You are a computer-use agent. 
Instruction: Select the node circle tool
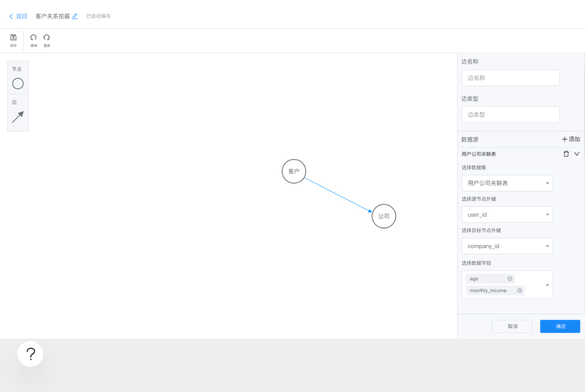pos(18,84)
